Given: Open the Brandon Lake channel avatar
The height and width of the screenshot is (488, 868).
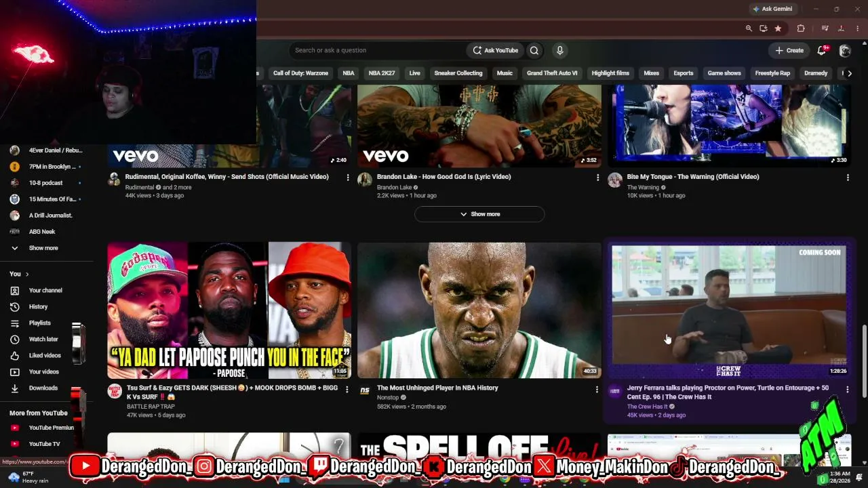Looking at the screenshot, I should (x=365, y=179).
